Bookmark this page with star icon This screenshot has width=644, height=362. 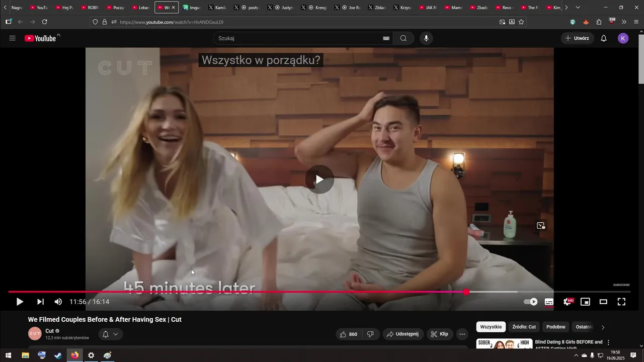(x=521, y=22)
